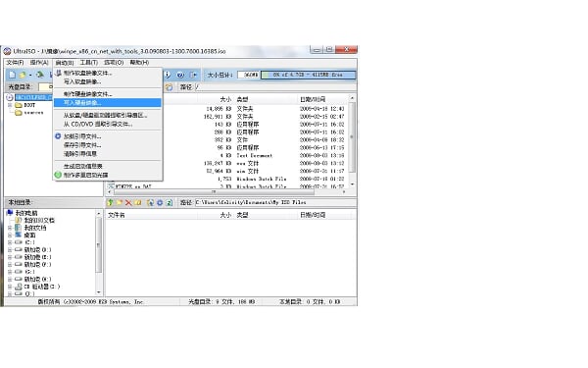Select the sources folder in the image tree
Viewport: 588px width, 368px height.
coord(33,113)
